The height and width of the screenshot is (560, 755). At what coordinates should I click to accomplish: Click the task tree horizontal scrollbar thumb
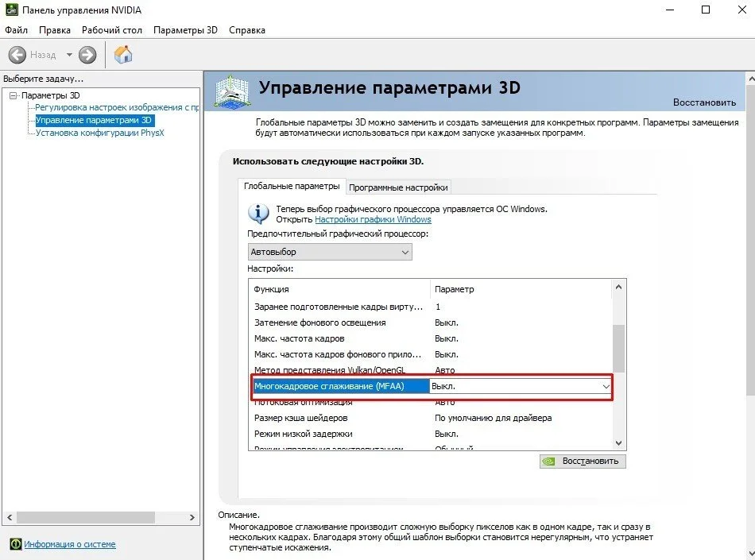[x=86, y=517]
